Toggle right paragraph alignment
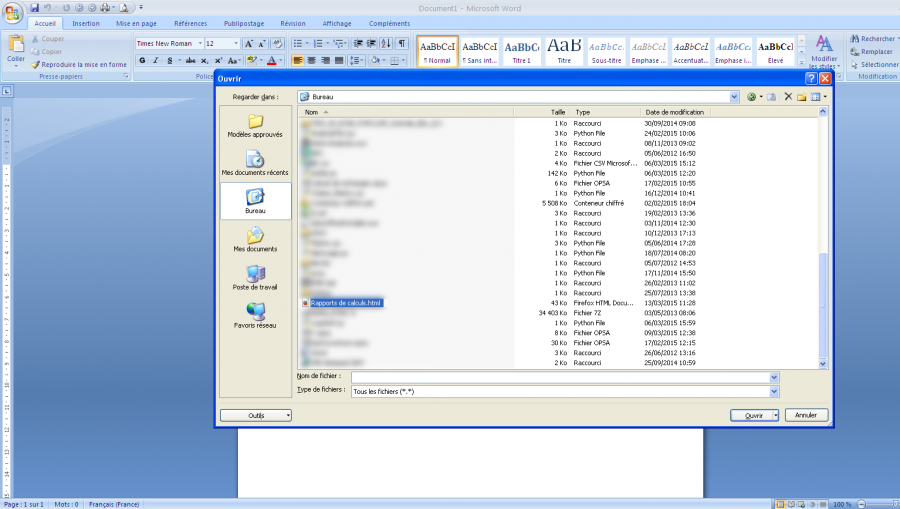This screenshot has height=509, width=900. pos(325,60)
